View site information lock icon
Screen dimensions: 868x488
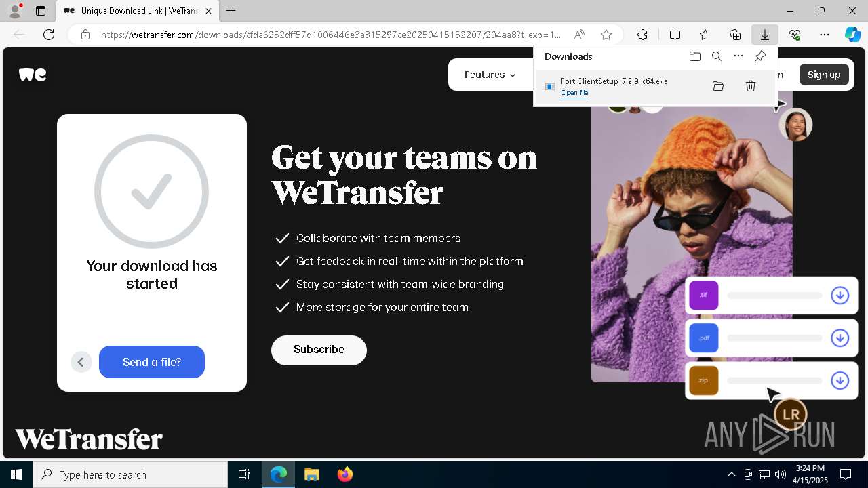[x=85, y=35]
